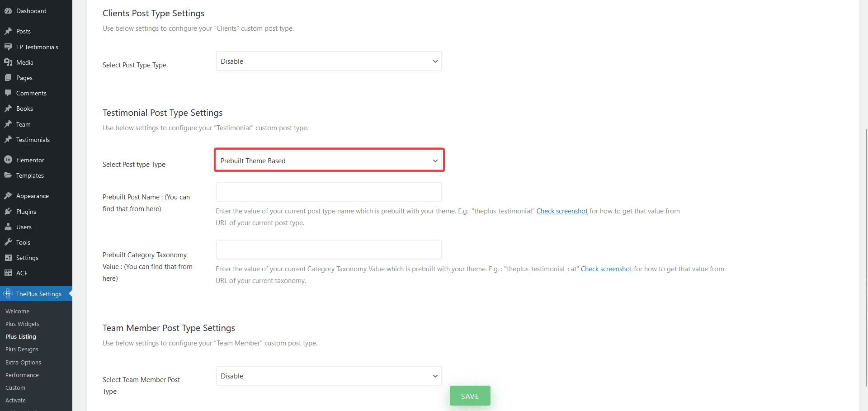868x411 pixels.
Task: Click the Elementor logo icon
Action: 8,160
